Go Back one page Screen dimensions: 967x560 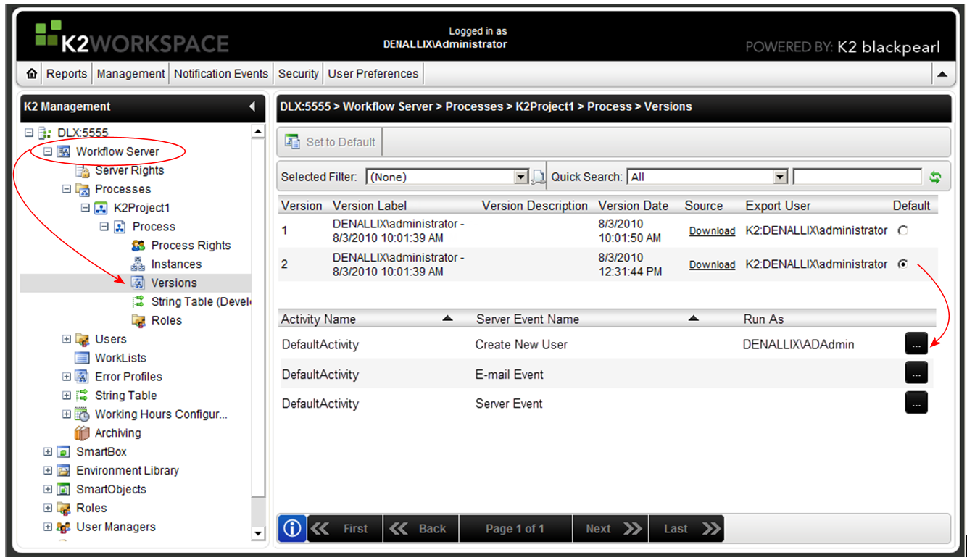[420, 529]
